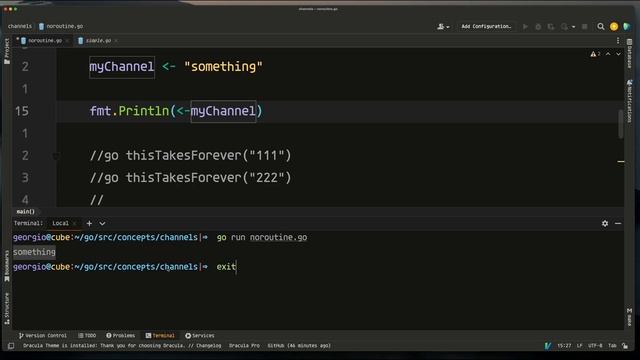
Task: Click the exit command in terminal prompt
Action: pyautogui.click(x=226, y=267)
